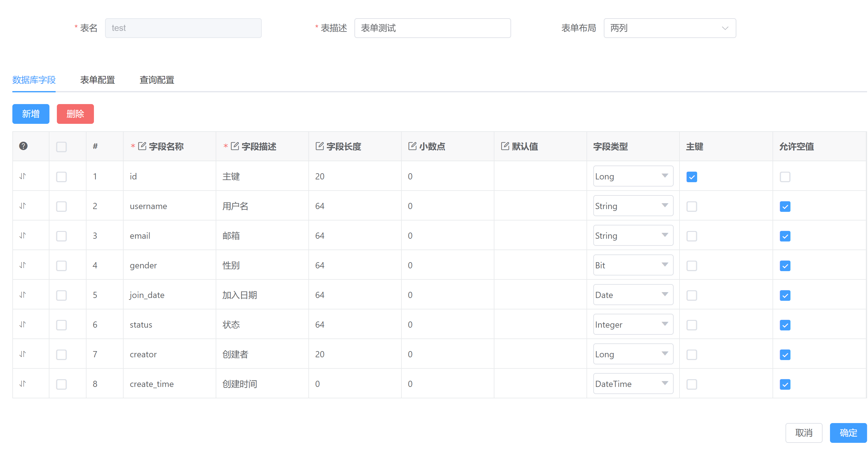Open the Integer type dropdown for status

633,324
